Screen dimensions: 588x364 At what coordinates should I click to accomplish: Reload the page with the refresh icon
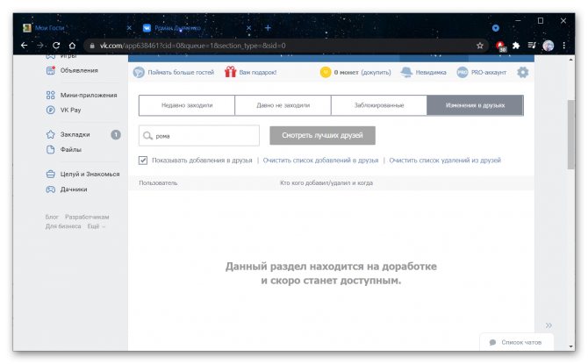point(56,46)
